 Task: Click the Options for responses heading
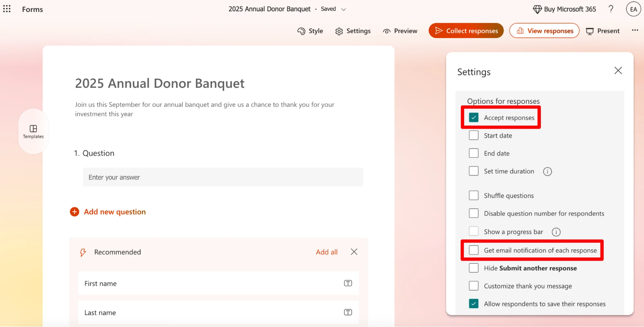(503, 101)
